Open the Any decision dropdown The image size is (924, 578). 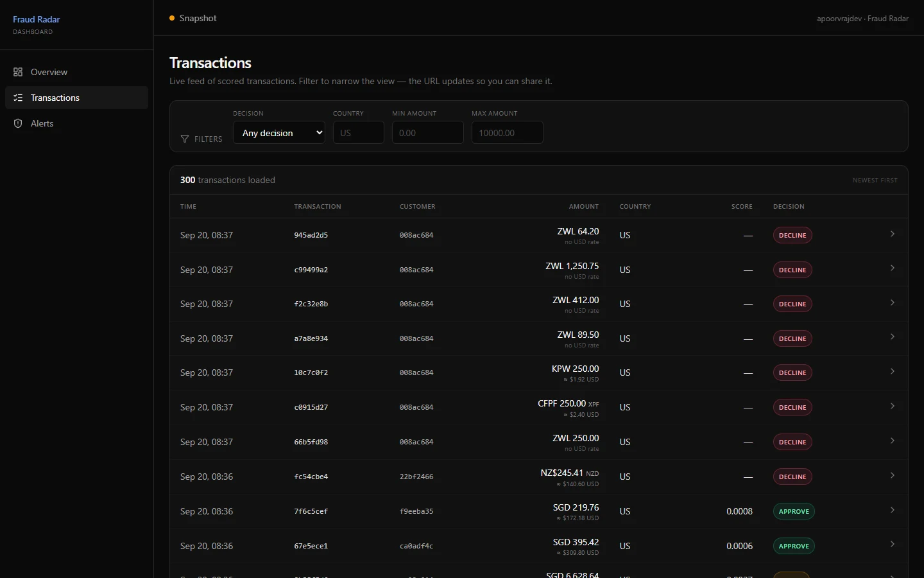click(279, 133)
